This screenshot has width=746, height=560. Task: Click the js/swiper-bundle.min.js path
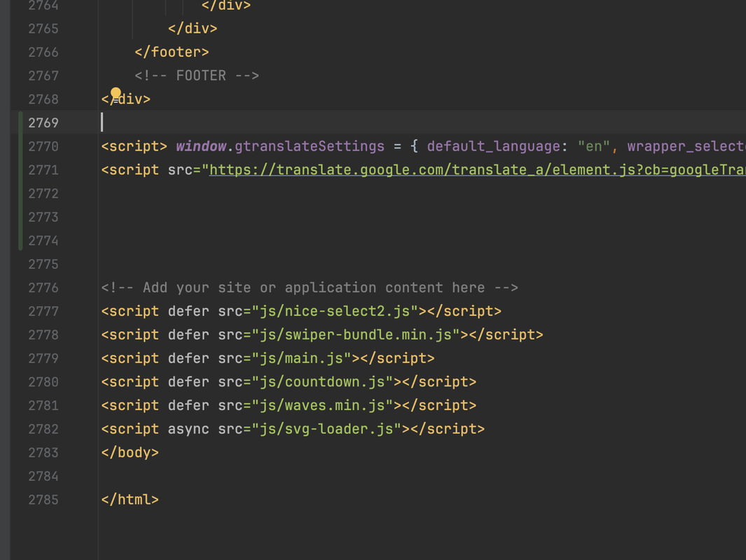(356, 335)
